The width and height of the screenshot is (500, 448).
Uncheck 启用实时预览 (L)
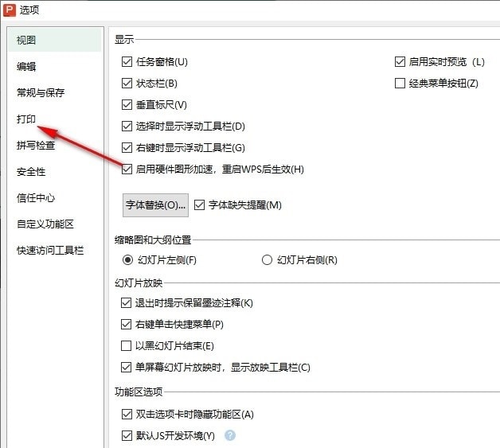400,61
